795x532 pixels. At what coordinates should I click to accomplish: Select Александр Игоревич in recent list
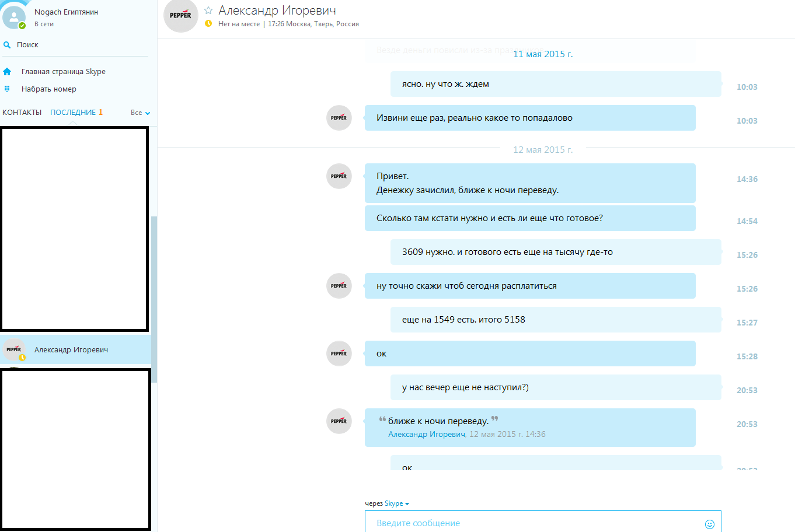(76, 350)
